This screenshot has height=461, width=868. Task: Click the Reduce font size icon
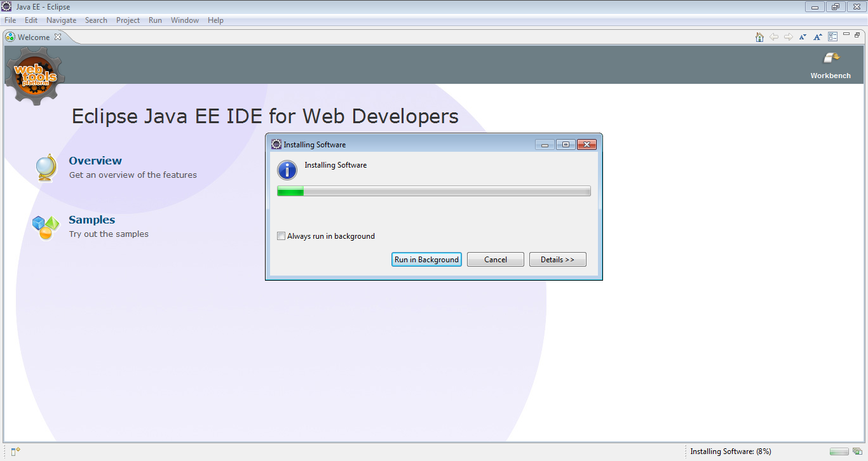[x=803, y=37]
